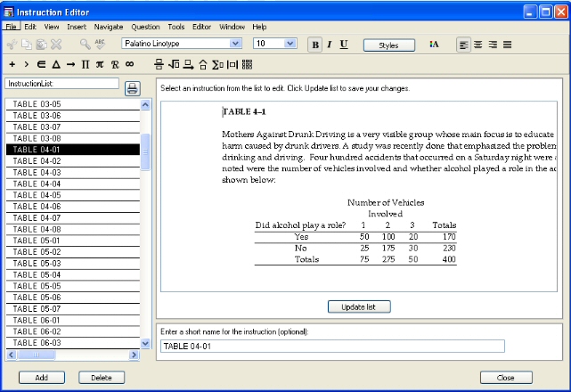Toggle Bold formatting
Viewport: 571px width, 392px height.
pos(315,45)
